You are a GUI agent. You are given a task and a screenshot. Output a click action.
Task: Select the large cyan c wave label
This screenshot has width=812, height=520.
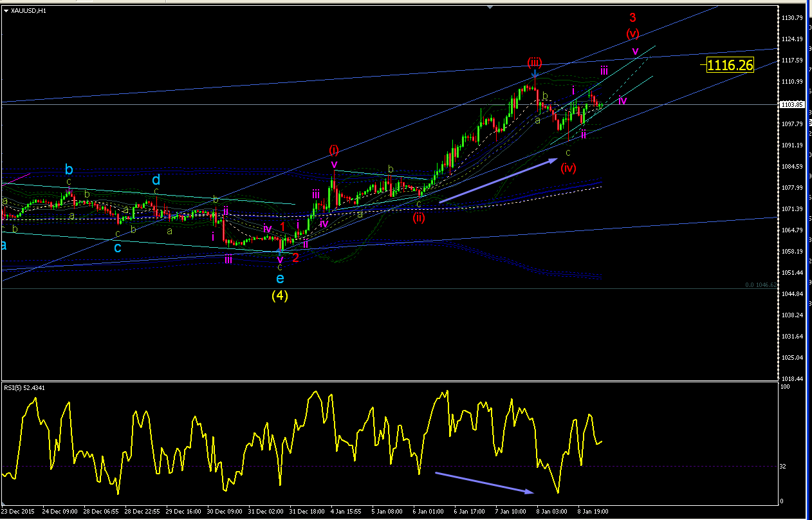click(118, 247)
